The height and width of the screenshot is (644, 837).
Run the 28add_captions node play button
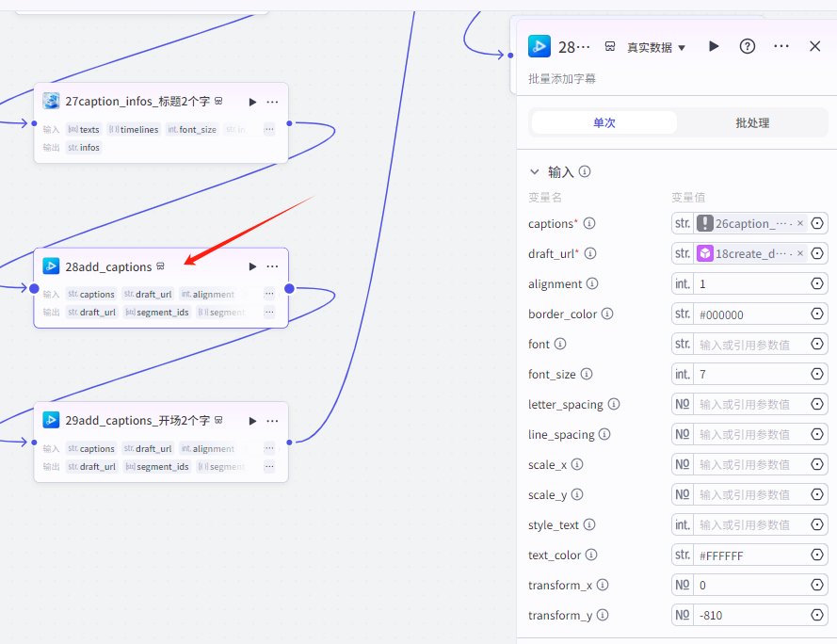coord(252,267)
